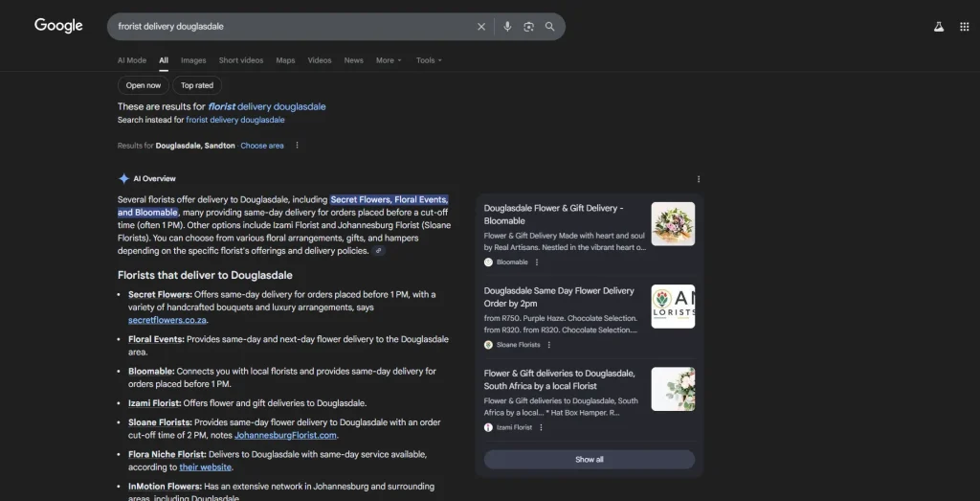Viewport: 980px width, 501px height.
Task: Click the source link icon after overview paragraph
Action: click(379, 251)
